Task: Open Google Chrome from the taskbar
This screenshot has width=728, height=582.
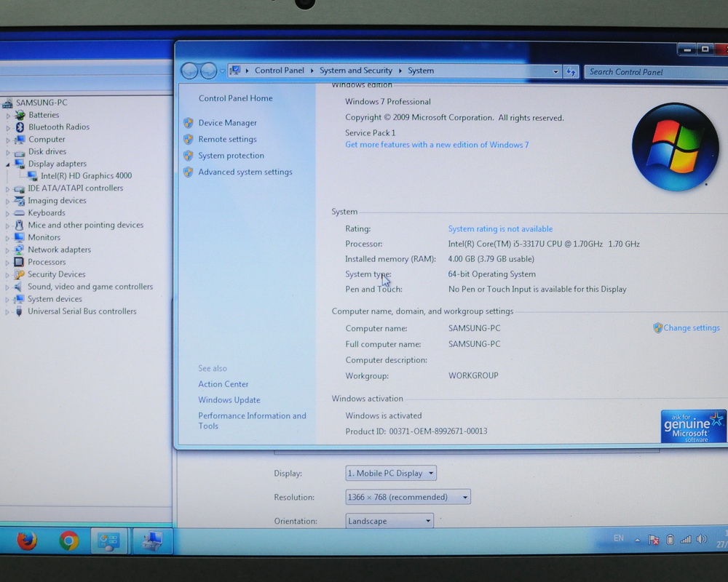Action: (x=68, y=541)
